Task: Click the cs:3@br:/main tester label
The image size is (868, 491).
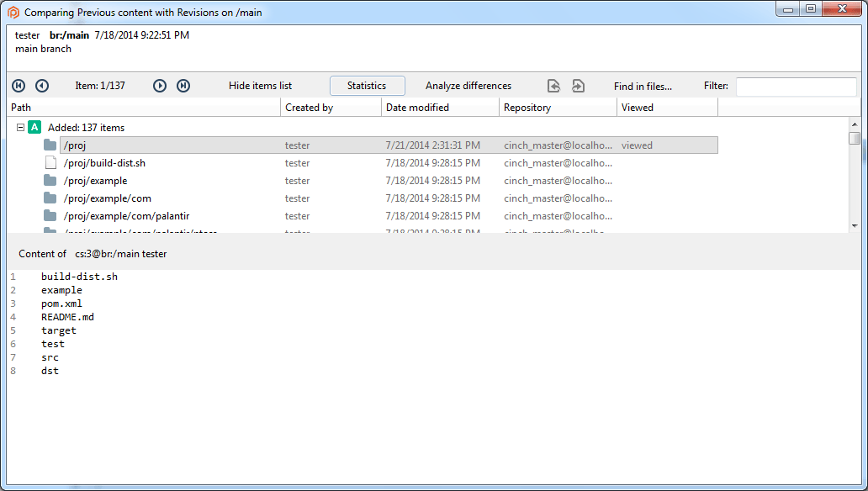Action: [120, 254]
